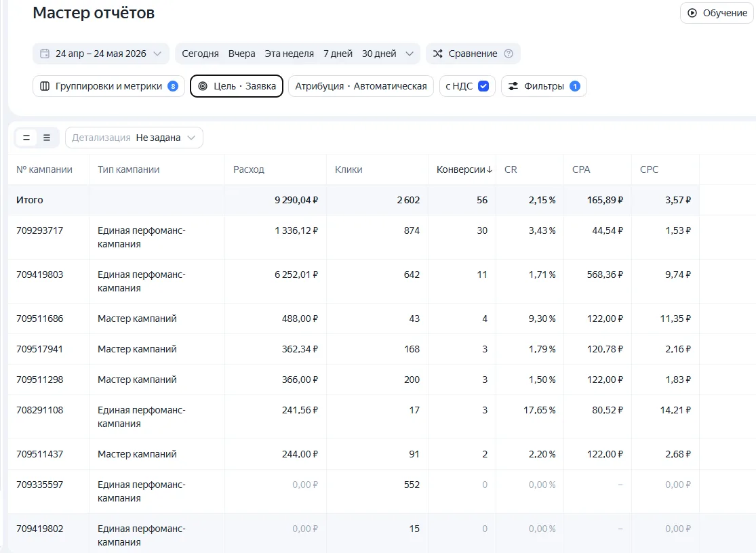Toggle the с НДС checkbox
Image resolution: width=756 pixels, height=553 pixels.
[483, 86]
